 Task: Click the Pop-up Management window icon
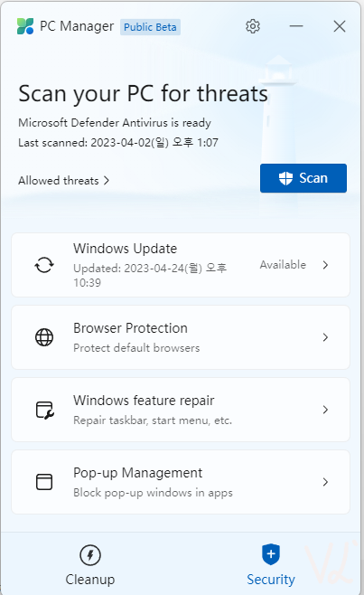click(44, 482)
